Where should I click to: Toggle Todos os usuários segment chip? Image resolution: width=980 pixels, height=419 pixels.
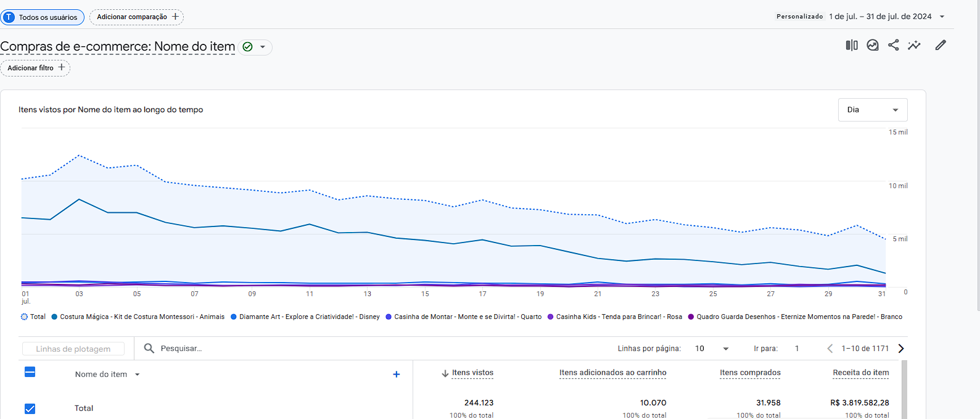43,17
